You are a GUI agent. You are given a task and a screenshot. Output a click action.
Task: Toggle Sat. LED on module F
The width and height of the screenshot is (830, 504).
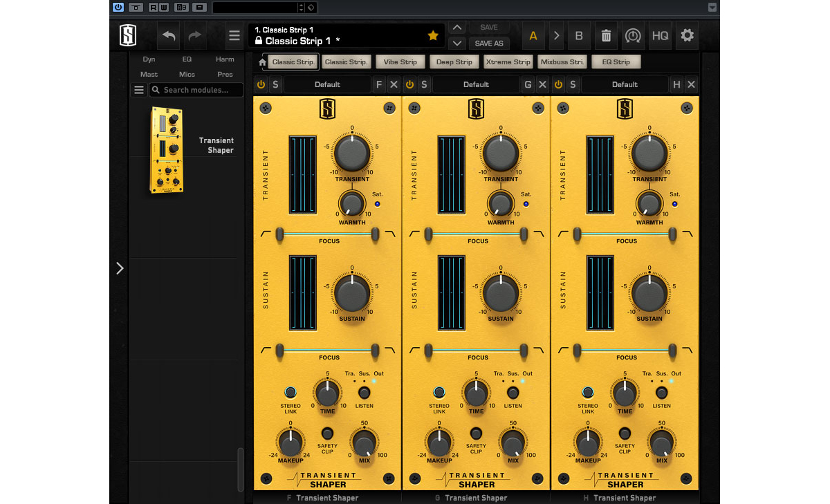click(x=377, y=204)
